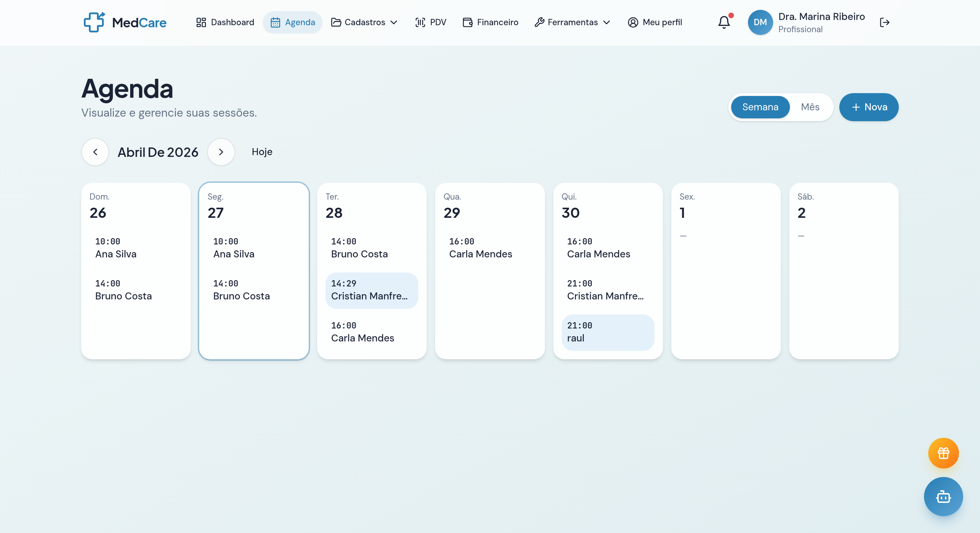Click the logout arrow icon

[884, 22]
